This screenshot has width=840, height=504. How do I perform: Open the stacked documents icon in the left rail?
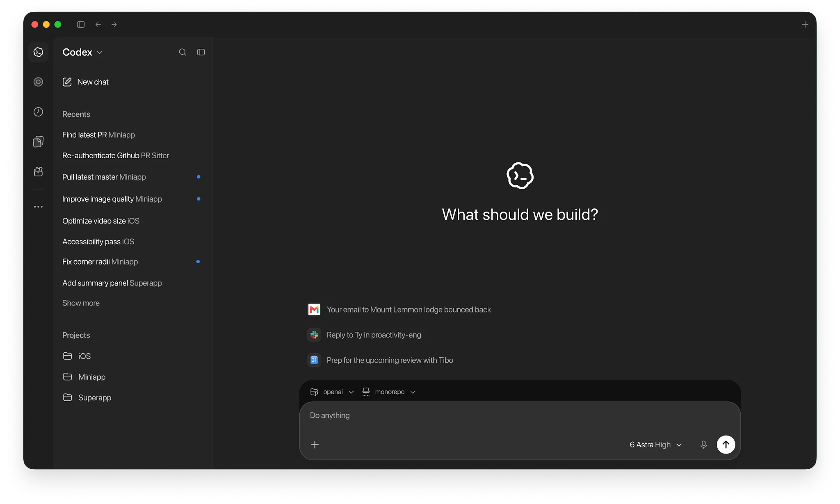pos(38,142)
